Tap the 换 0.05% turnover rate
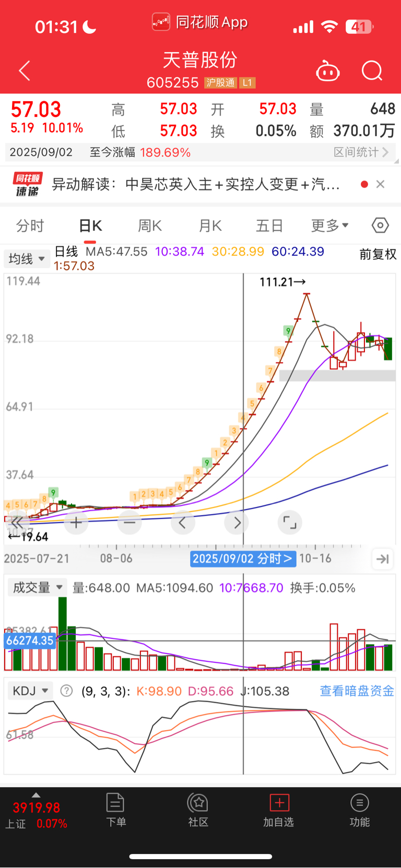 pyautogui.click(x=254, y=130)
